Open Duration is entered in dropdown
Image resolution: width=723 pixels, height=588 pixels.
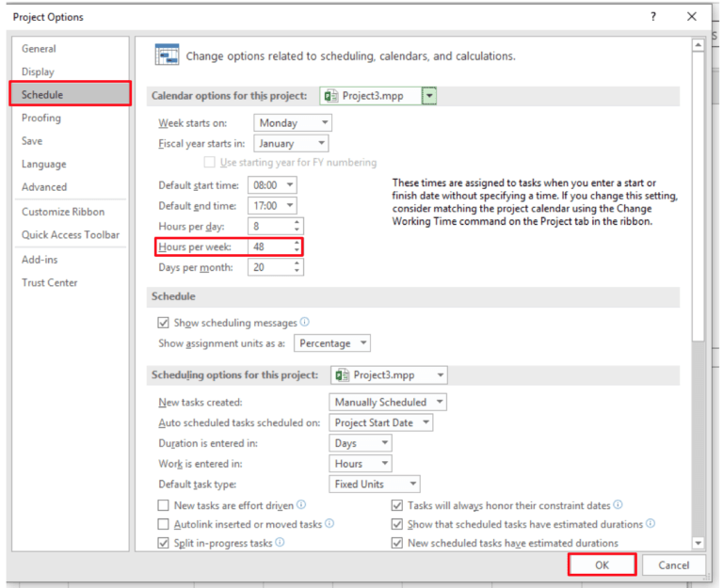[x=361, y=443]
